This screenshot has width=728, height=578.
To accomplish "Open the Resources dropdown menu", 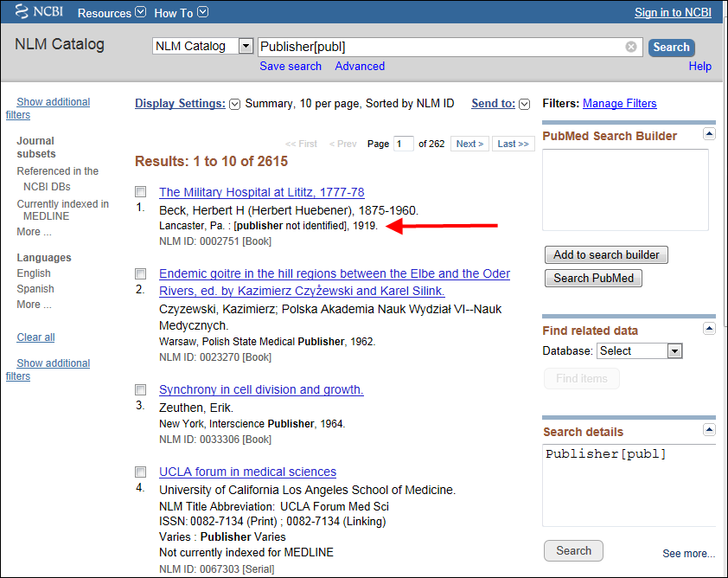I will click(112, 13).
